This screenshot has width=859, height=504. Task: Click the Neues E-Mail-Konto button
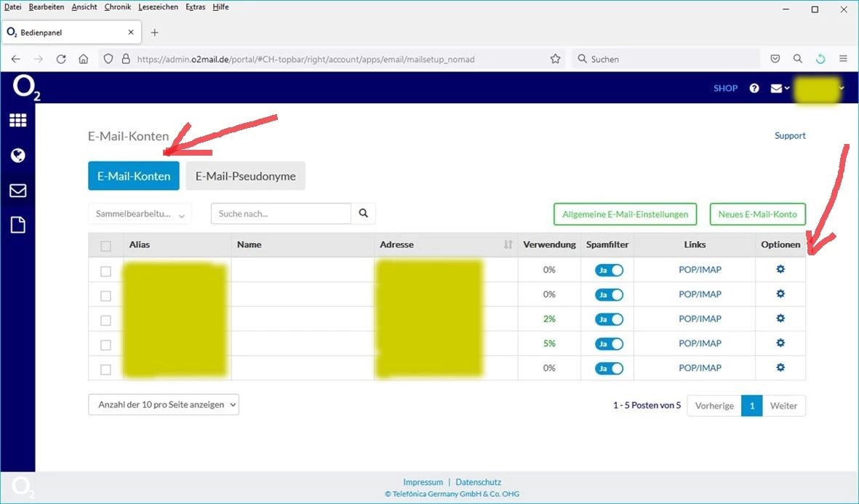click(758, 215)
